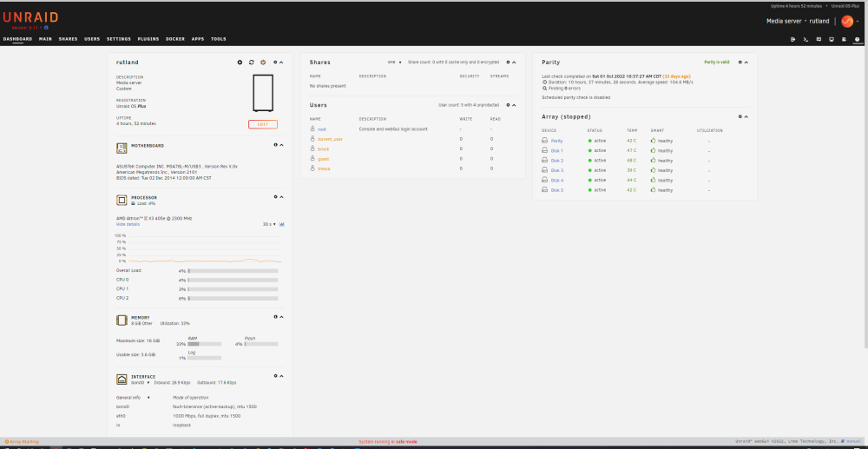The height and width of the screenshot is (449, 868).
Task: Collapse the Processor section
Action: [281, 196]
